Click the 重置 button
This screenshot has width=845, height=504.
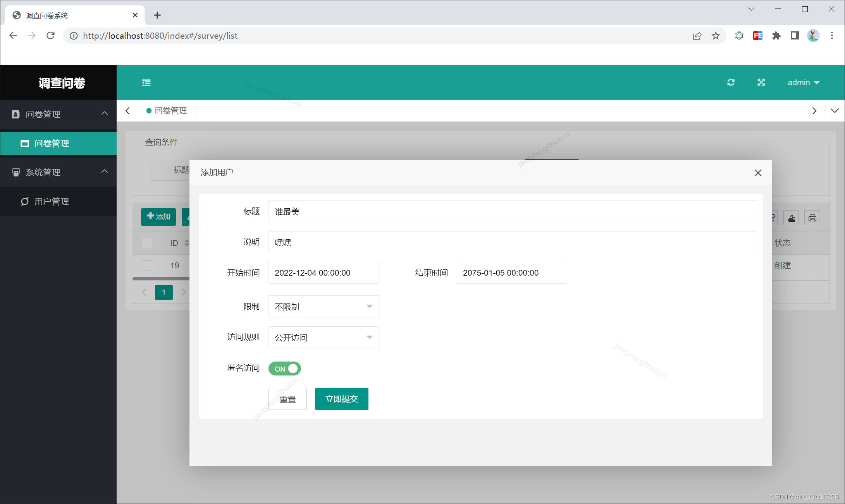point(287,399)
